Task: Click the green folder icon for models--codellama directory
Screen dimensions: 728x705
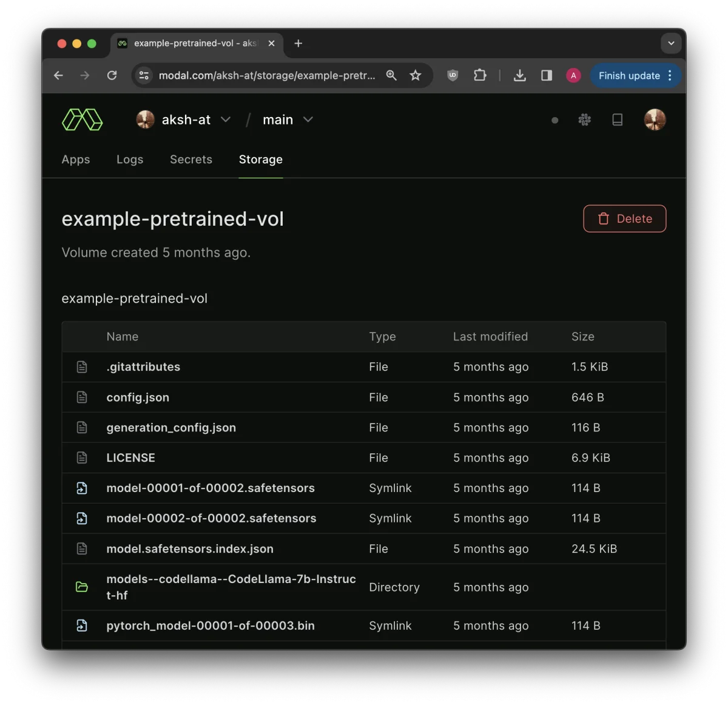Action: click(82, 587)
